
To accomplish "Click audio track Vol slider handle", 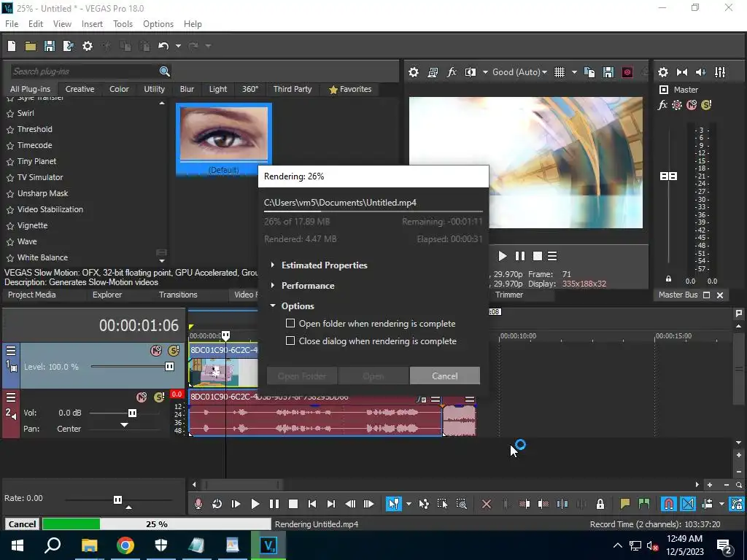I will tap(133, 413).
